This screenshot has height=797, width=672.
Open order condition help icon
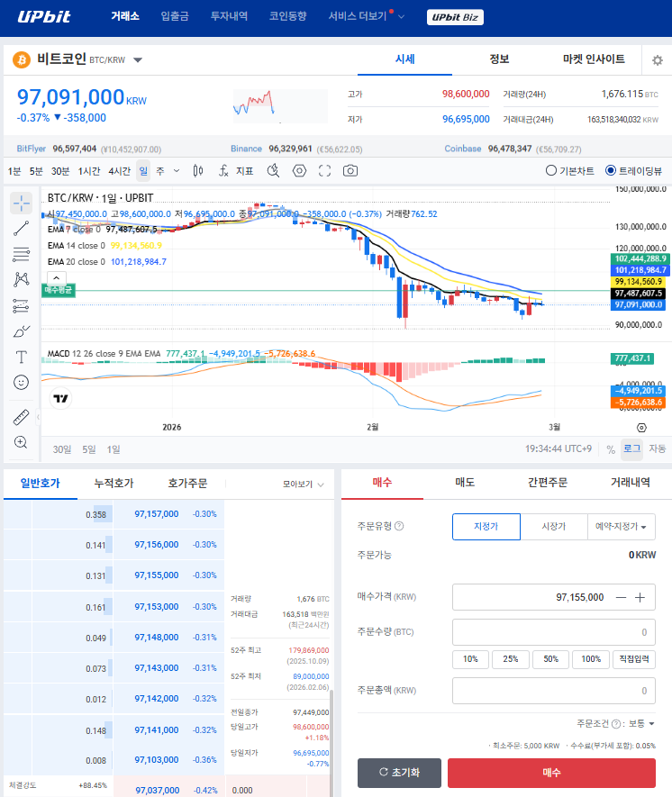(616, 724)
